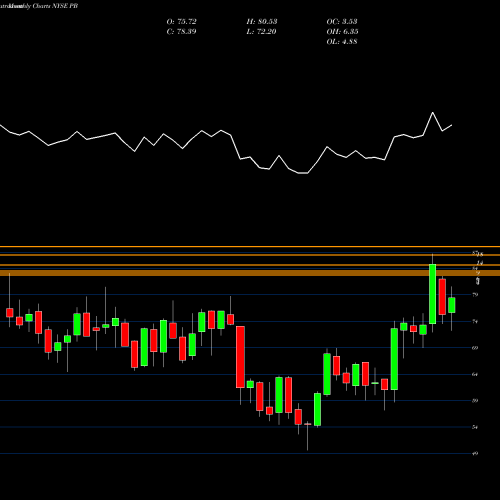Click the low value L: 72.20
Viewport: 500px width, 500px height.
261,32
